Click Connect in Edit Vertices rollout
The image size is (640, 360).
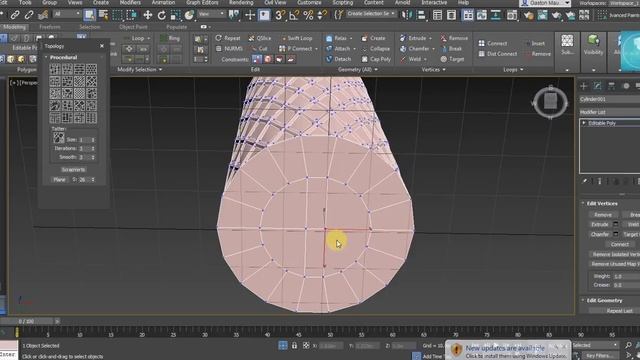point(620,244)
